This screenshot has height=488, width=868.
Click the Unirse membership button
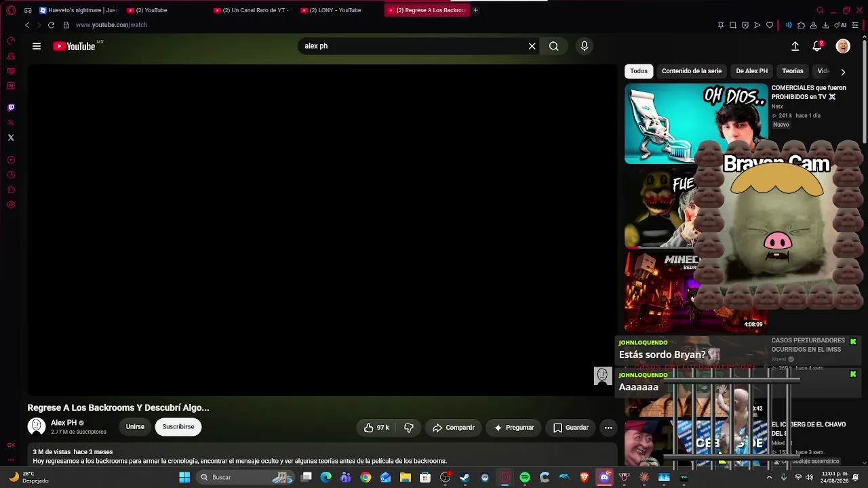pyautogui.click(x=135, y=427)
